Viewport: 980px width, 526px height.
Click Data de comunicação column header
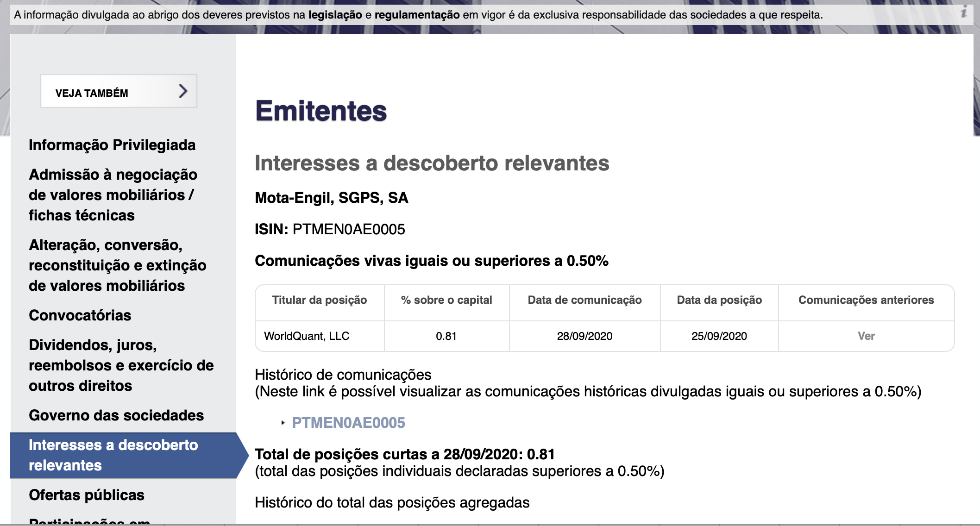coord(584,300)
